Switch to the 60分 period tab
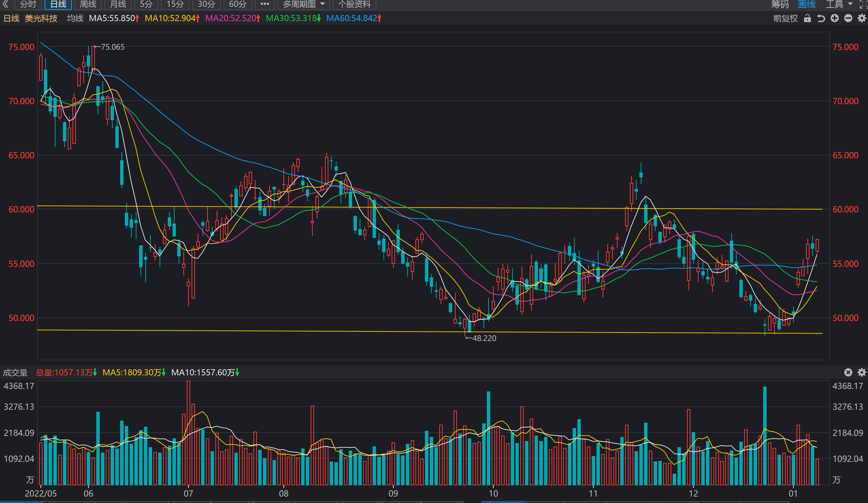The height and width of the screenshot is (503, 868). (x=238, y=4)
